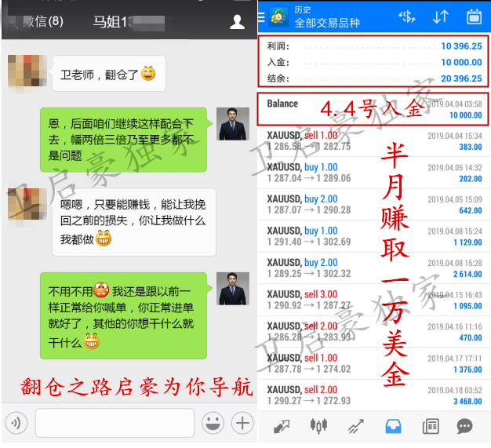
Task: Click the chat message input field
Action: click(114, 424)
